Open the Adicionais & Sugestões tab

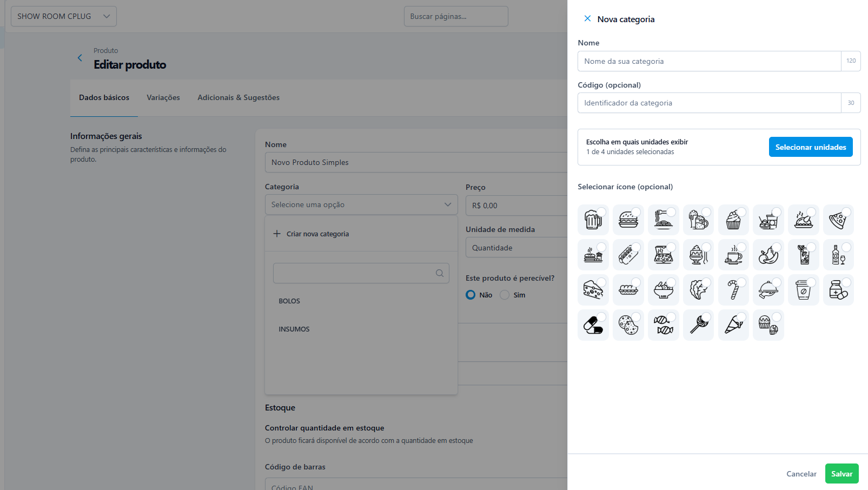pos(238,98)
